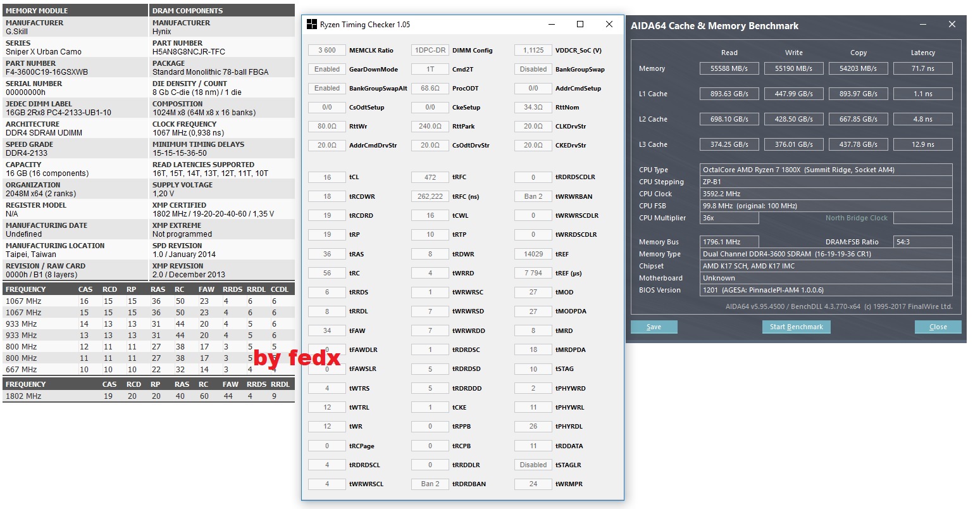Start the AIDA64 benchmark
Screen dimensions: 980x509
point(797,327)
